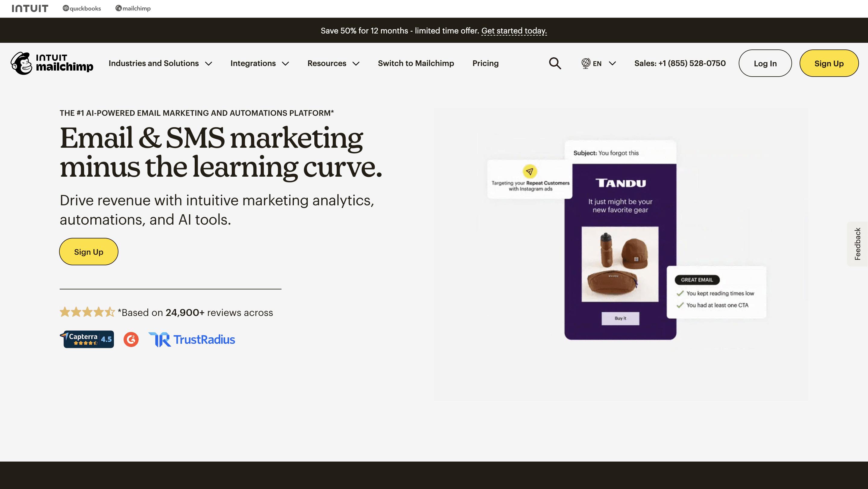
Task: Click the paper plane targeting icon
Action: click(530, 172)
